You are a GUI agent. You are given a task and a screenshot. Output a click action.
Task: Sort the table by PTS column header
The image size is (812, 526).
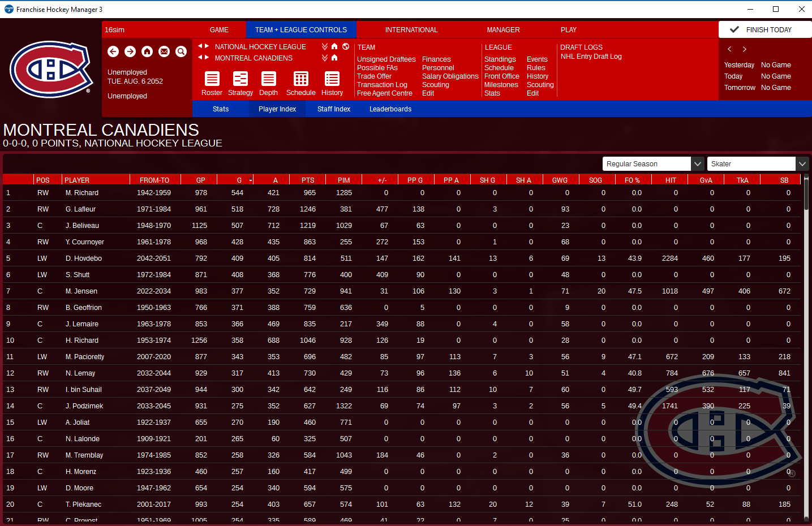(308, 180)
